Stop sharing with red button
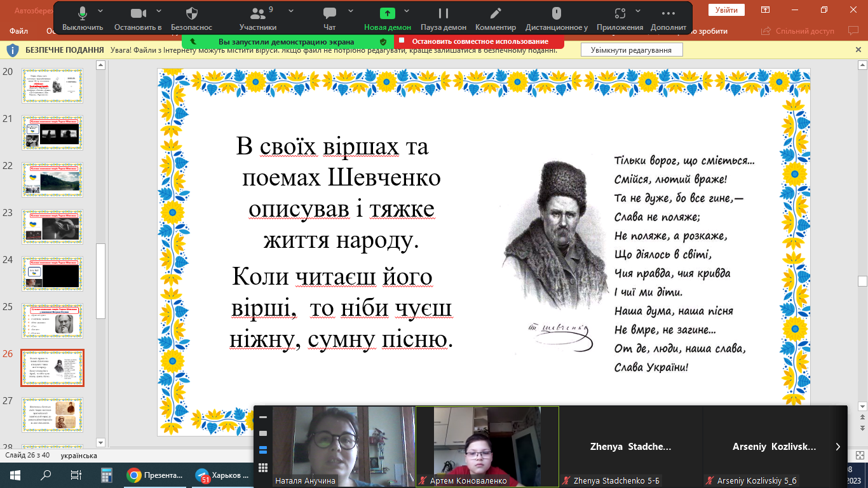 tap(479, 41)
